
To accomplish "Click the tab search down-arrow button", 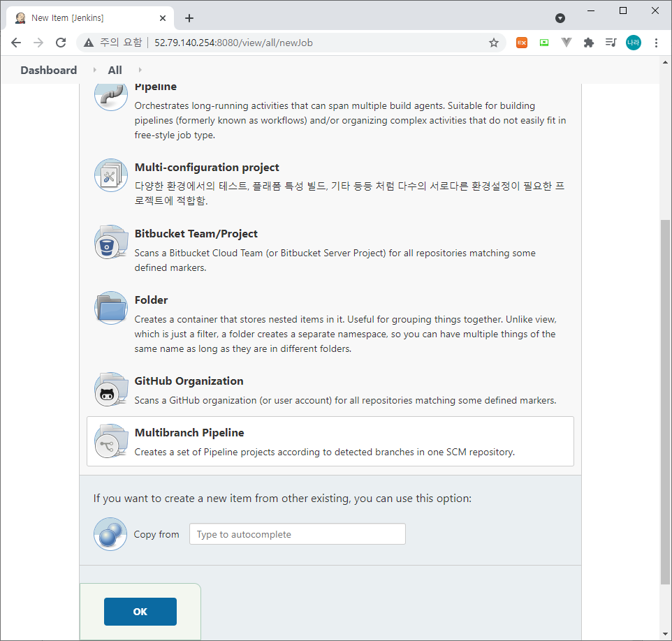I will tap(560, 18).
